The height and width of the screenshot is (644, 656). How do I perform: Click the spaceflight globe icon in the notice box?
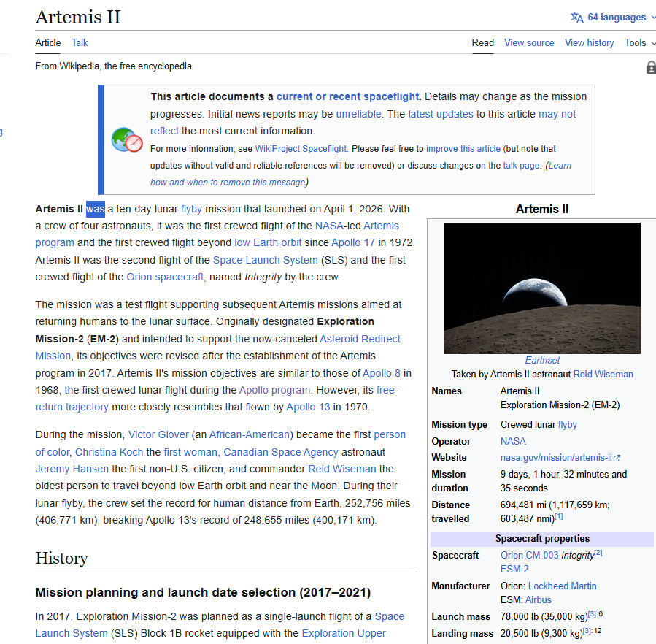tap(127, 140)
